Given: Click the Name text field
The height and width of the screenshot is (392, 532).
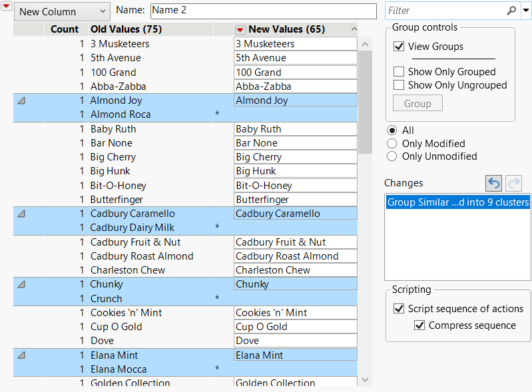Looking at the screenshot, I should pyautogui.click(x=263, y=11).
